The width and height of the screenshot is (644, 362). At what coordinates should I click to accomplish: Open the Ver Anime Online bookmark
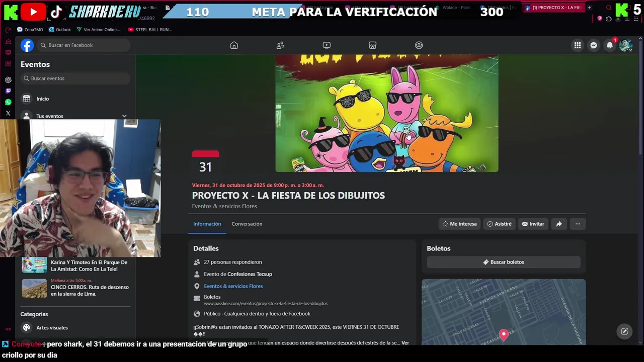98,30
